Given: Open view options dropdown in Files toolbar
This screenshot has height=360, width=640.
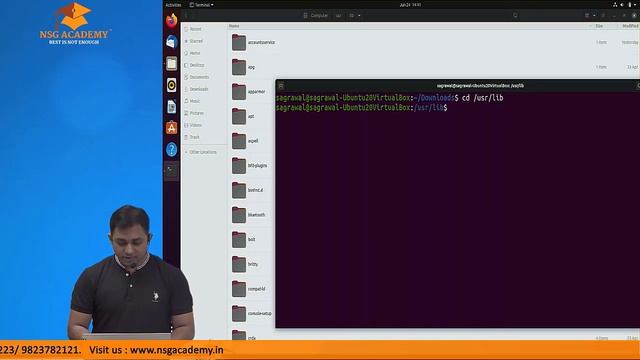Looking at the screenshot, I should (594, 16).
